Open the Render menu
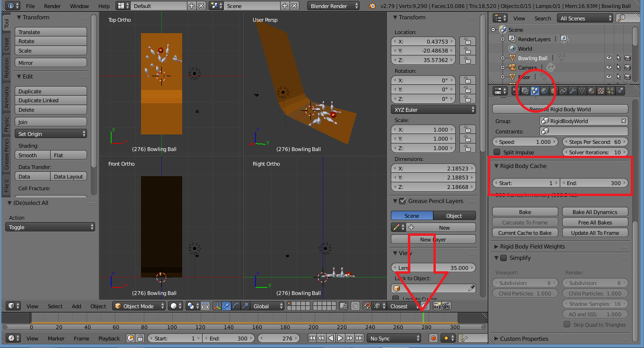644x348 pixels. (52, 6)
